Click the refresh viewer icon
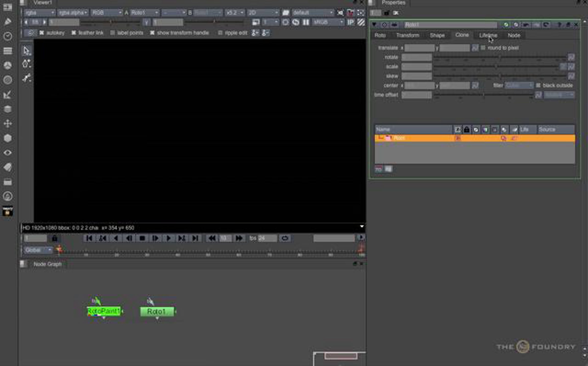Screen dimensions: 588x366 point(296,22)
